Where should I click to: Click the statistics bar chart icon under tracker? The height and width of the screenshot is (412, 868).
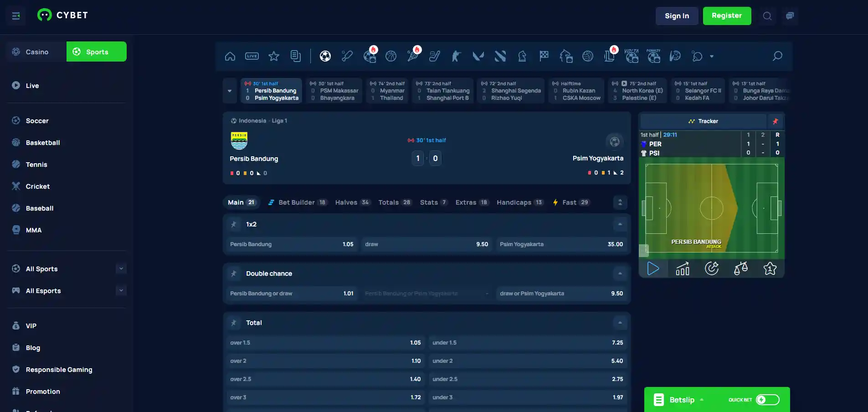point(683,268)
